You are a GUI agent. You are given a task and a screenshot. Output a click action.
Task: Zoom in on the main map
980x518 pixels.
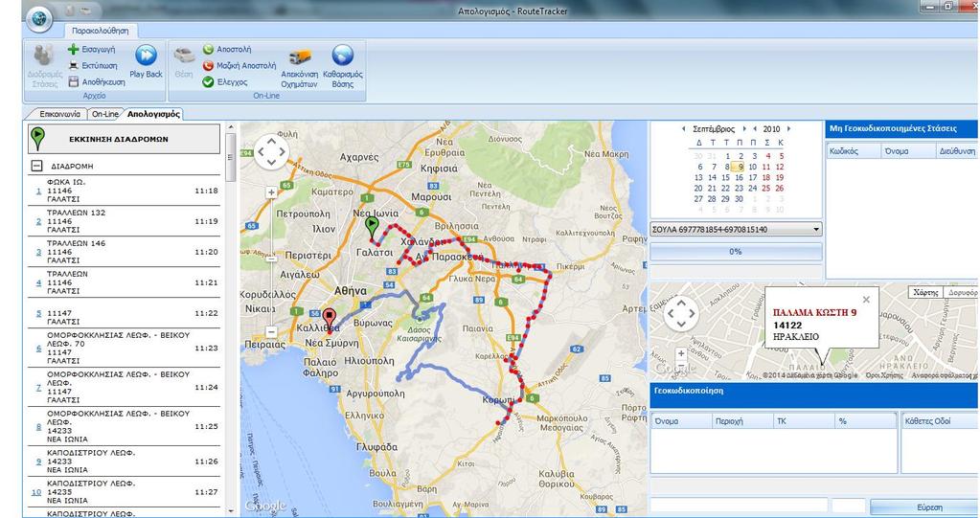271,192
